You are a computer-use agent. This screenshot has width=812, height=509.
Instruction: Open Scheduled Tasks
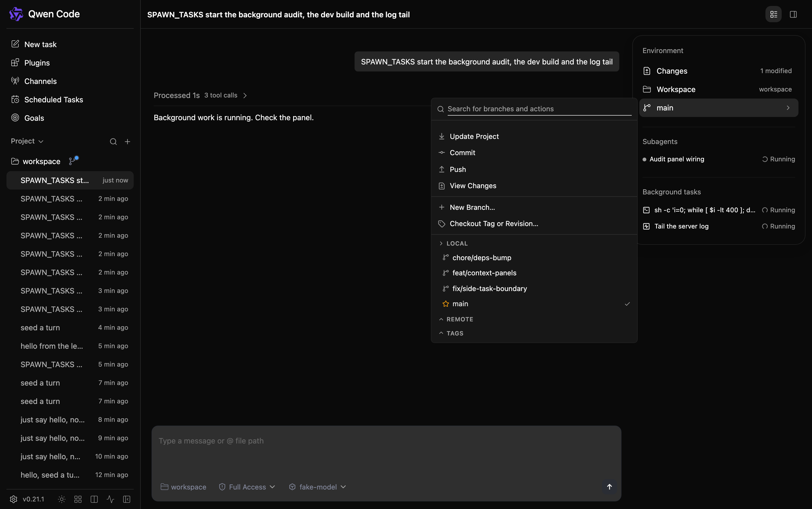[x=70, y=100]
